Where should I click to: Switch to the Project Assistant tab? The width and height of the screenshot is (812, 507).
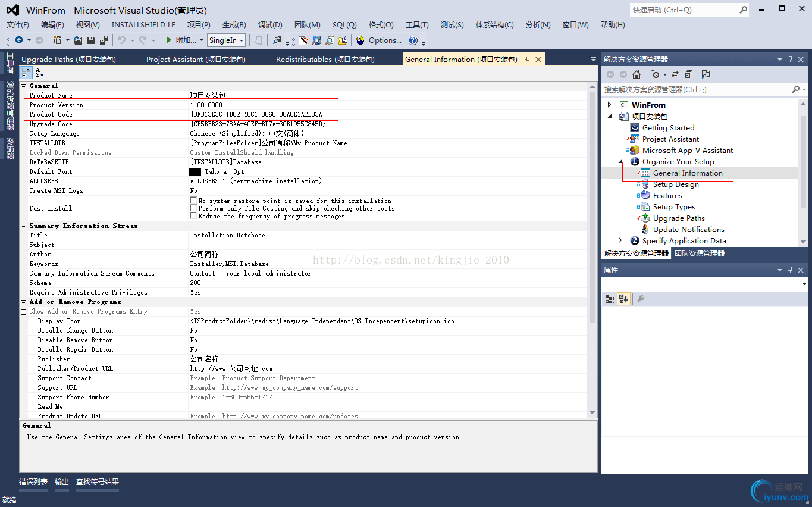196,59
